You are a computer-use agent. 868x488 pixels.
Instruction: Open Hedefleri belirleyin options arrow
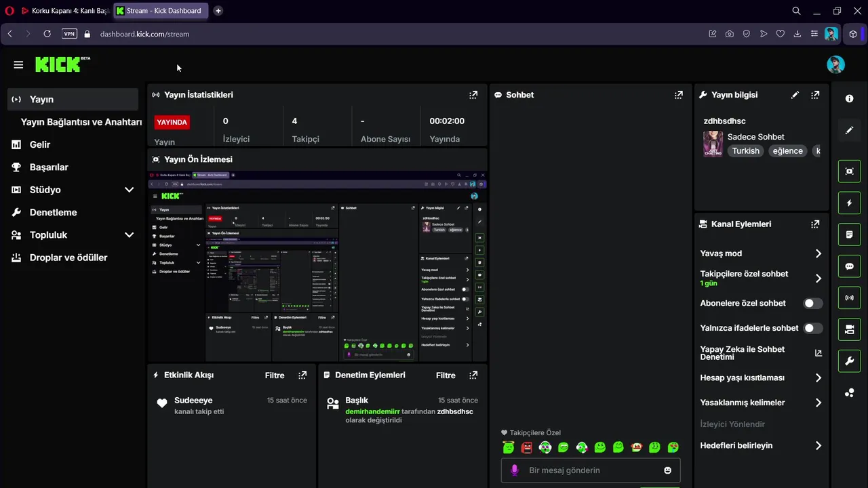pyautogui.click(x=818, y=445)
